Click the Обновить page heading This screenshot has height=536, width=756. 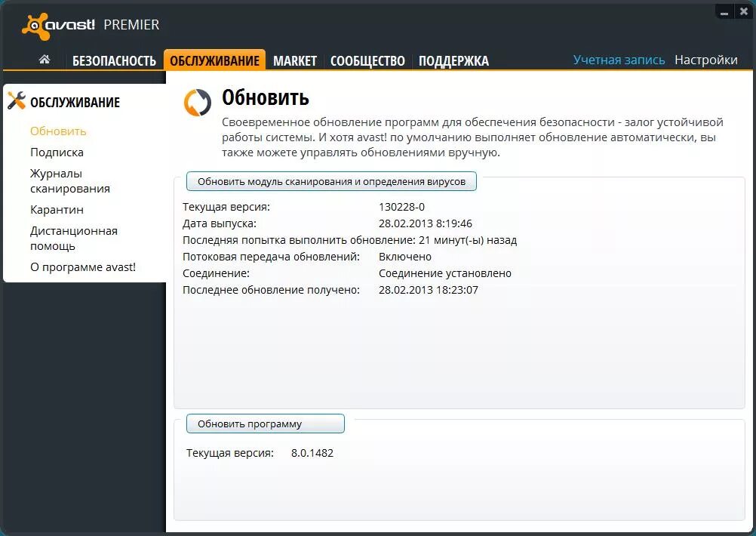(x=265, y=98)
